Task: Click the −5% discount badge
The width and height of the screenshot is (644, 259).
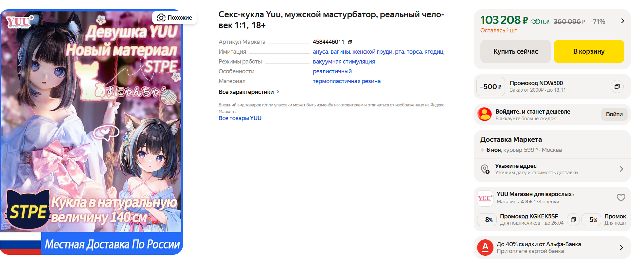Action: click(591, 220)
